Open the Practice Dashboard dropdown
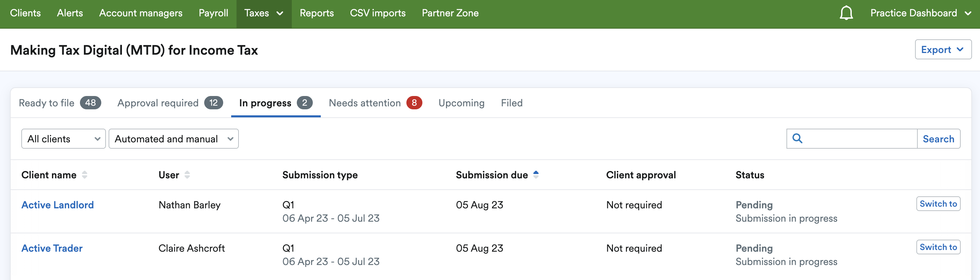This screenshot has height=280, width=980. [921, 13]
